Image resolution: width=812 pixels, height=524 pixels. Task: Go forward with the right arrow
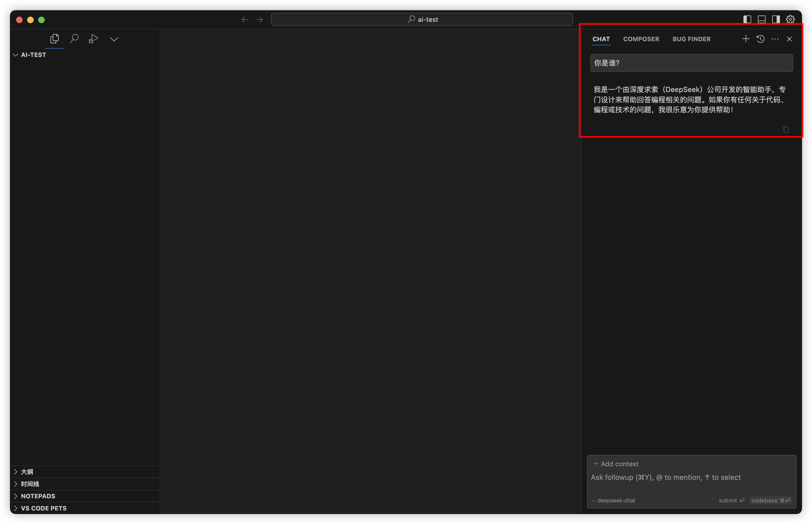(260, 20)
